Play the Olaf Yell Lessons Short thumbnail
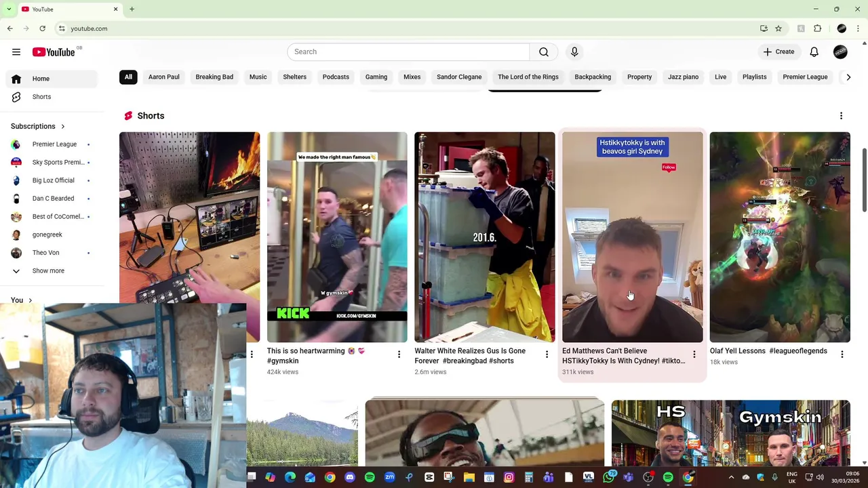868x488 pixels. point(780,237)
